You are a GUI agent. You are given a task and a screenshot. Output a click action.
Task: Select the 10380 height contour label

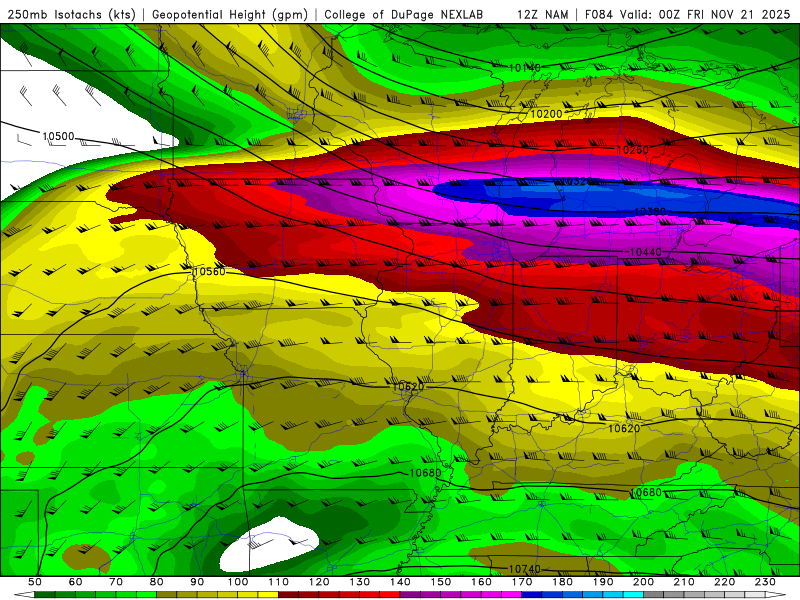click(650, 211)
